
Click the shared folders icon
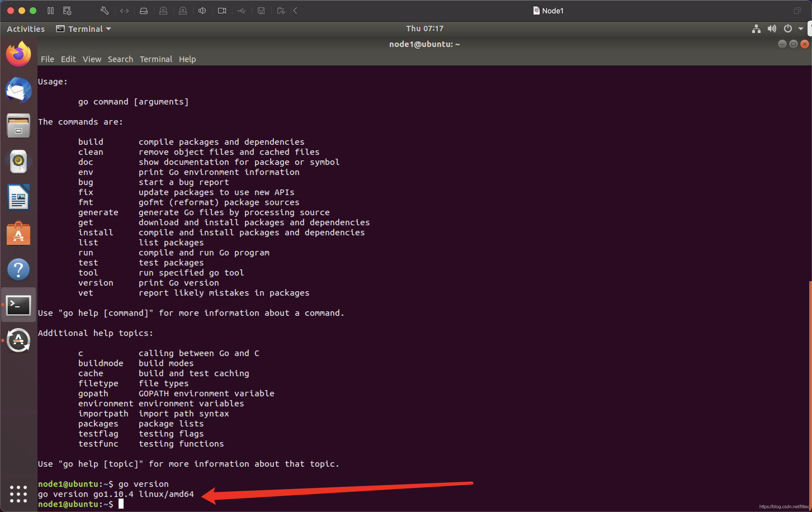click(281, 11)
